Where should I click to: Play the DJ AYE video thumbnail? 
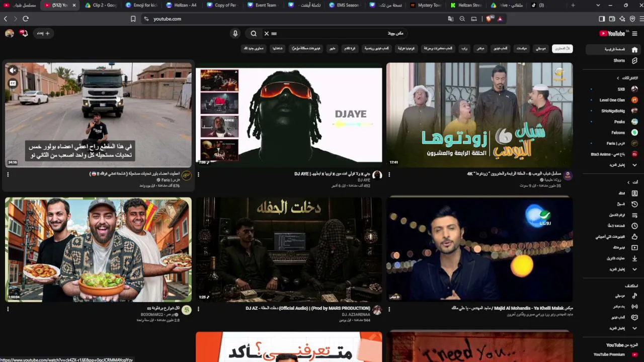[289, 115]
